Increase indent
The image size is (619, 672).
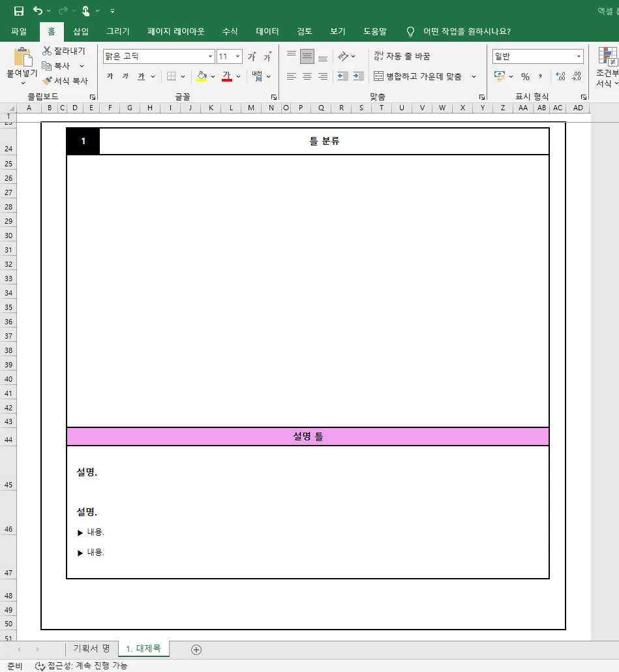pos(359,76)
